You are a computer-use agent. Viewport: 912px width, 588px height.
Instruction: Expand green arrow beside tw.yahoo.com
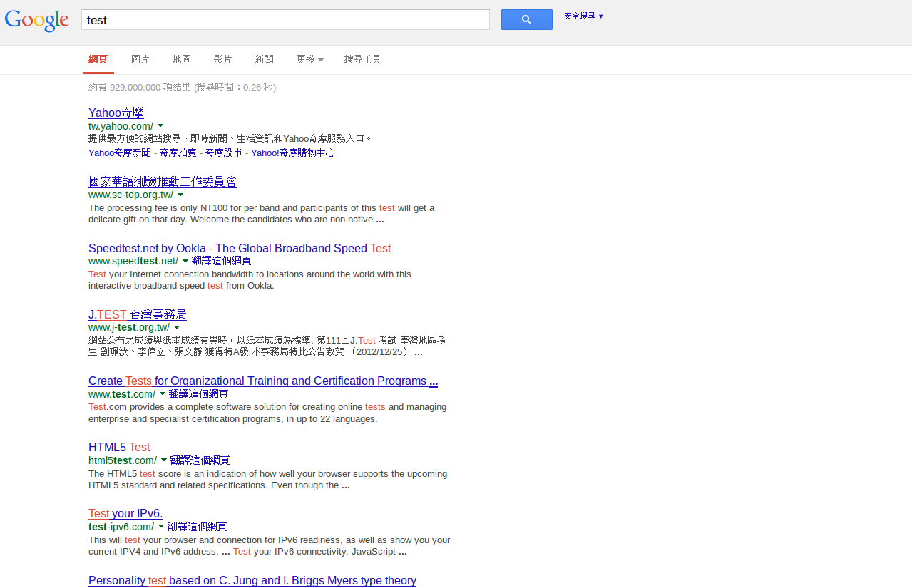pos(160,126)
